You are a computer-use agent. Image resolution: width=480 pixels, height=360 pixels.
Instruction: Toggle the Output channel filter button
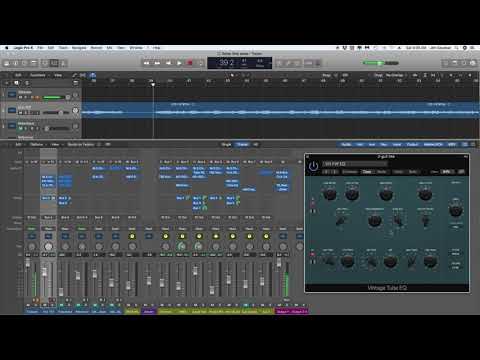point(413,144)
